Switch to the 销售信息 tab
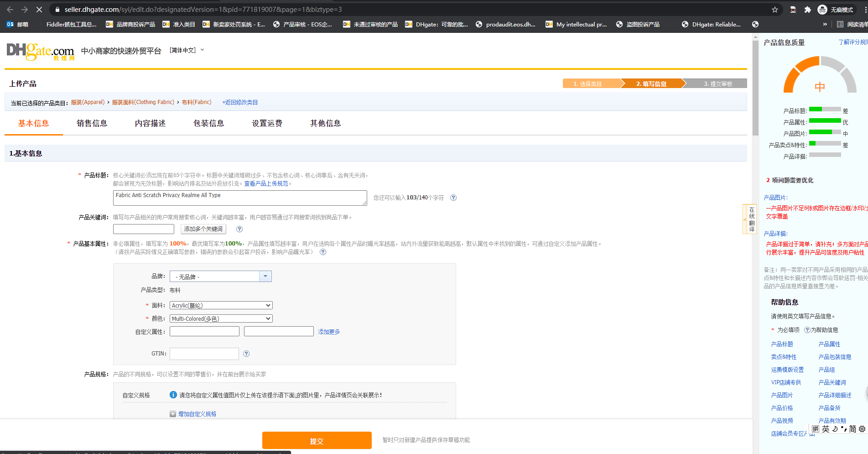This screenshot has width=868, height=454. point(92,123)
